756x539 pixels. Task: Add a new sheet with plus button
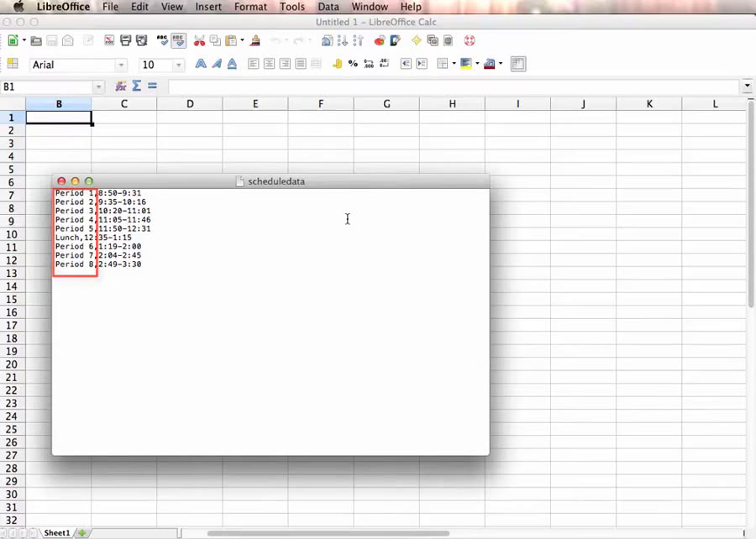[82, 533]
